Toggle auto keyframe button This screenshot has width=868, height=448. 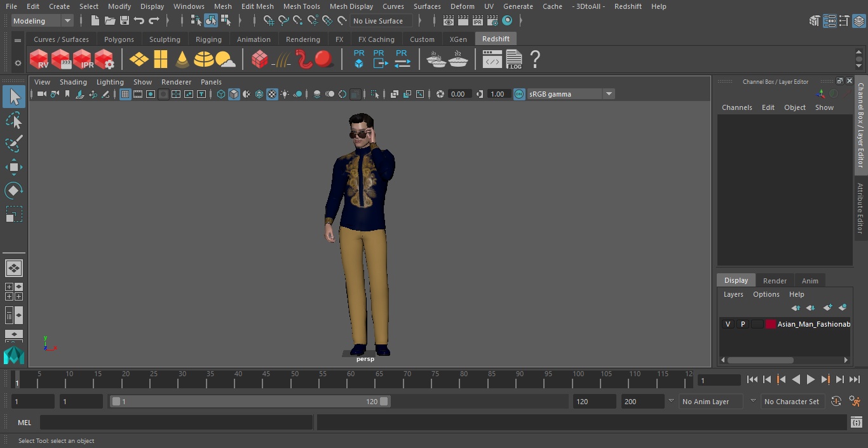pyautogui.click(x=836, y=402)
